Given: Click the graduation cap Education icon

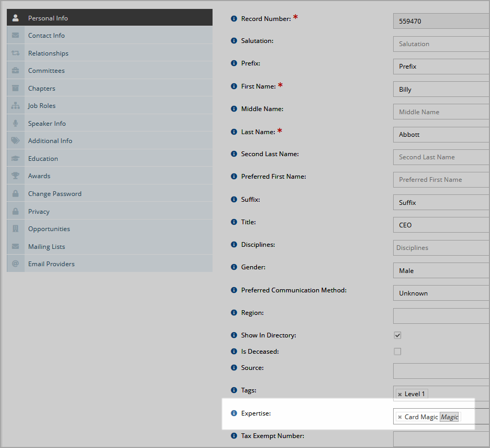Looking at the screenshot, I should 15,158.
